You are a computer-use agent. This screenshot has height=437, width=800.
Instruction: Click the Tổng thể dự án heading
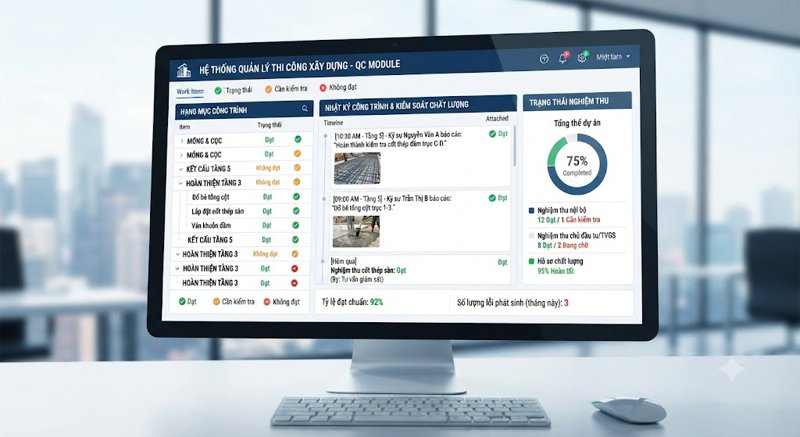577,123
